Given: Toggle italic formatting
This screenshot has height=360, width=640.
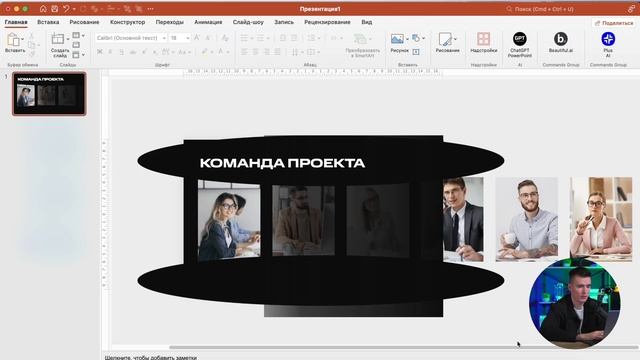Looking at the screenshot, I should 110,52.
